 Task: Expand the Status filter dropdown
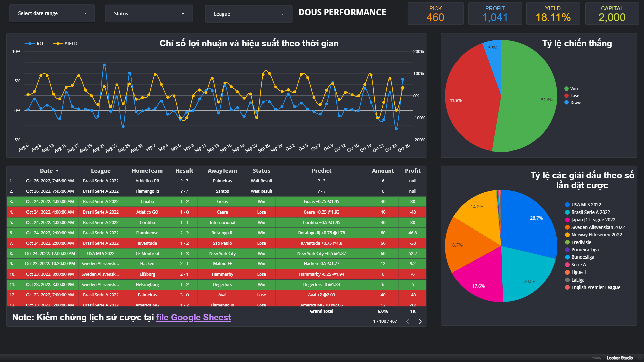[149, 14]
